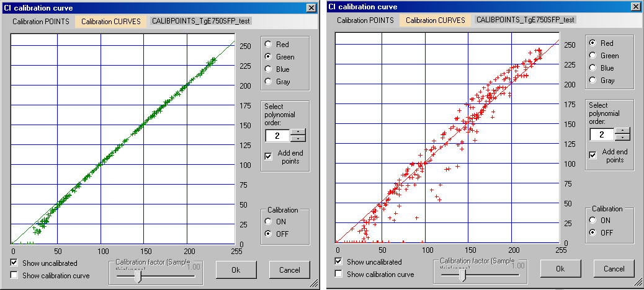This screenshot has height=290, width=644.
Task: Click polynomial order field in left window
Action: pos(278,135)
